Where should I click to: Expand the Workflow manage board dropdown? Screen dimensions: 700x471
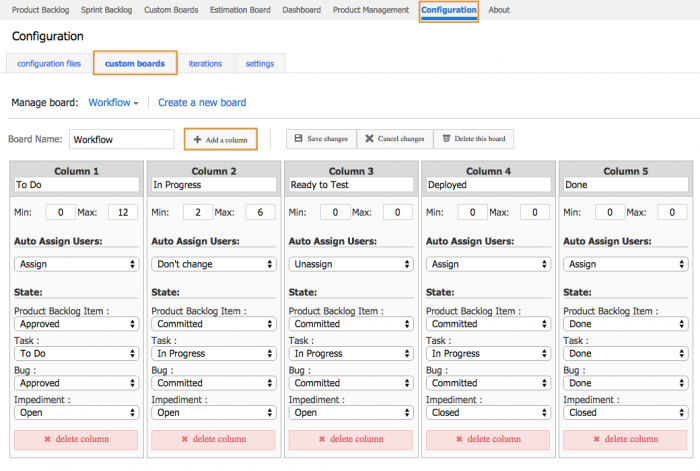(x=113, y=103)
